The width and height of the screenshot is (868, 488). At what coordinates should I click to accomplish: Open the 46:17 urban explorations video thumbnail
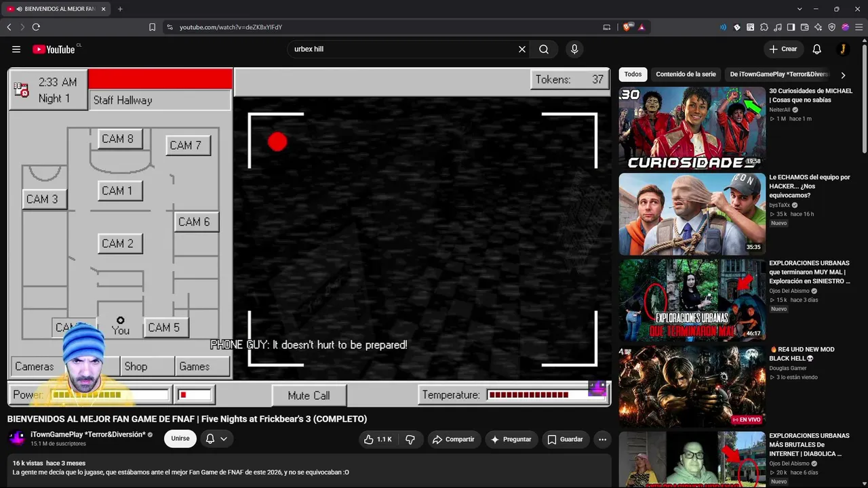[692, 300]
